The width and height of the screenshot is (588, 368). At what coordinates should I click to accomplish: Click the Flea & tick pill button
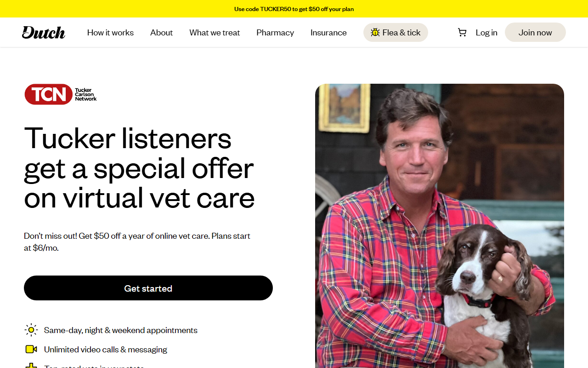(x=396, y=32)
